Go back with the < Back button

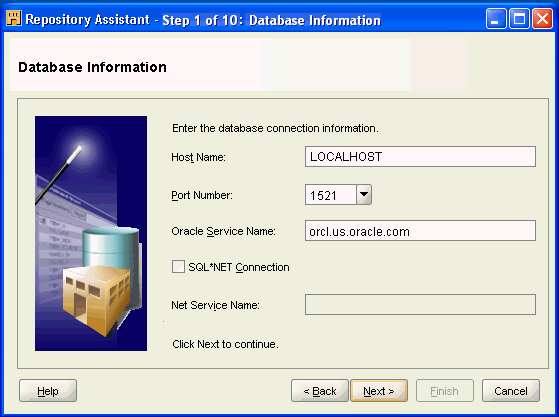pyautogui.click(x=320, y=391)
